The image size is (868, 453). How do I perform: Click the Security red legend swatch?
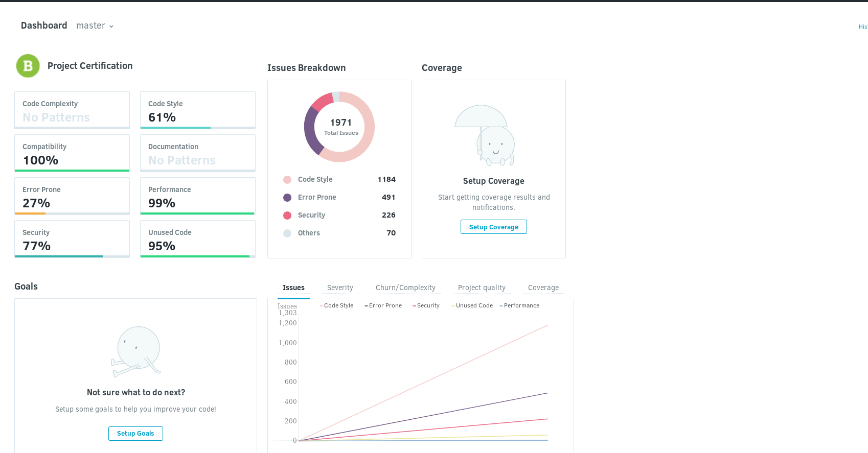point(287,216)
